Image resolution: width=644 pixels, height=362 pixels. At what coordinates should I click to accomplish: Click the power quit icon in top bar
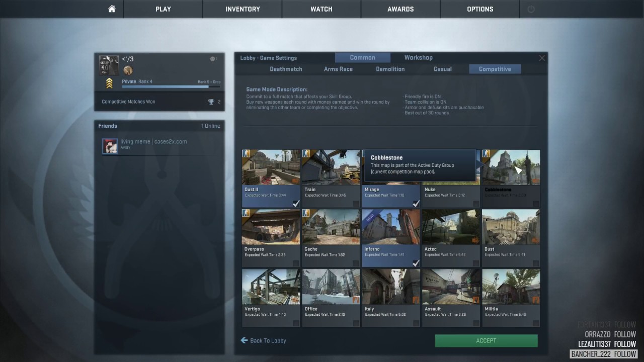point(531,9)
